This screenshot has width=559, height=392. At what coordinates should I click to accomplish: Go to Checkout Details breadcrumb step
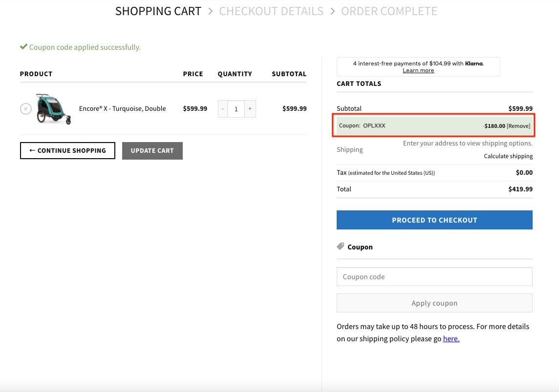point(271,11)
